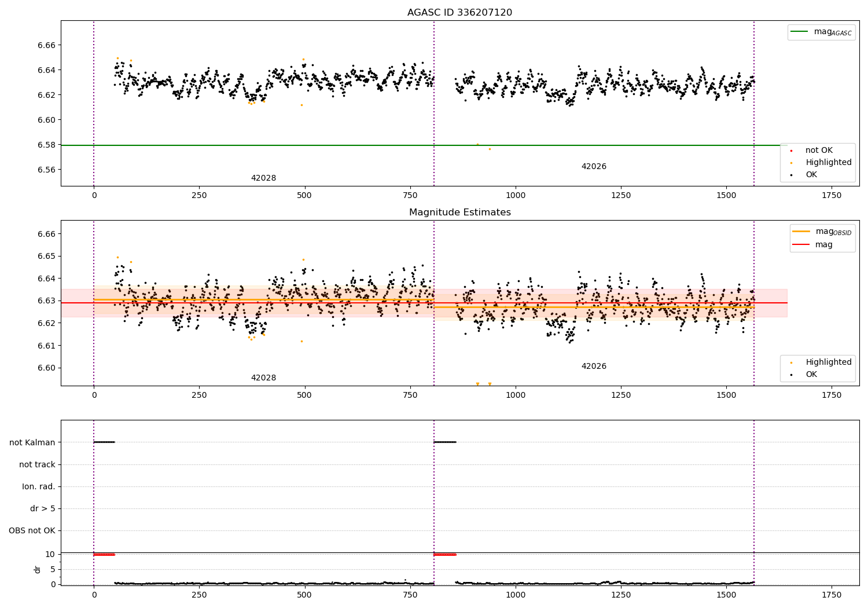Click the rotated 'dr' axis label

[38, 569]
